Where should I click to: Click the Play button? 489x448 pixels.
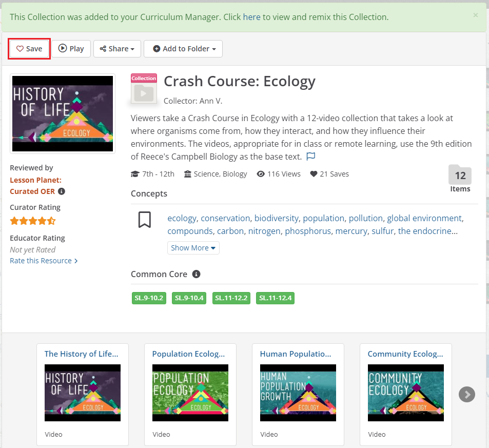click(71, 49)
